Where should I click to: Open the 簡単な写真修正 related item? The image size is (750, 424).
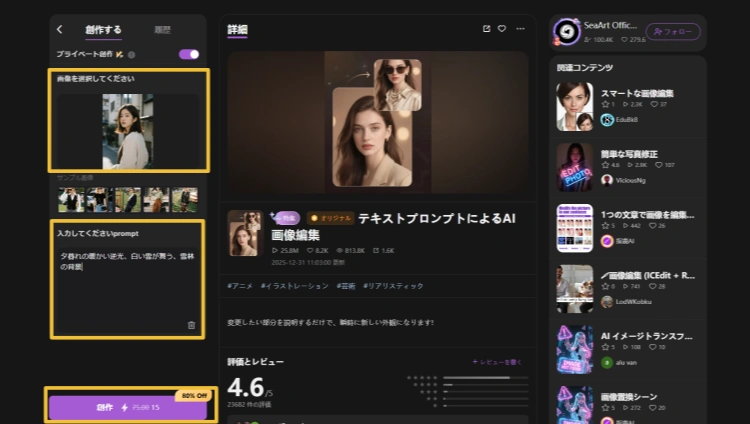[629, 154]
